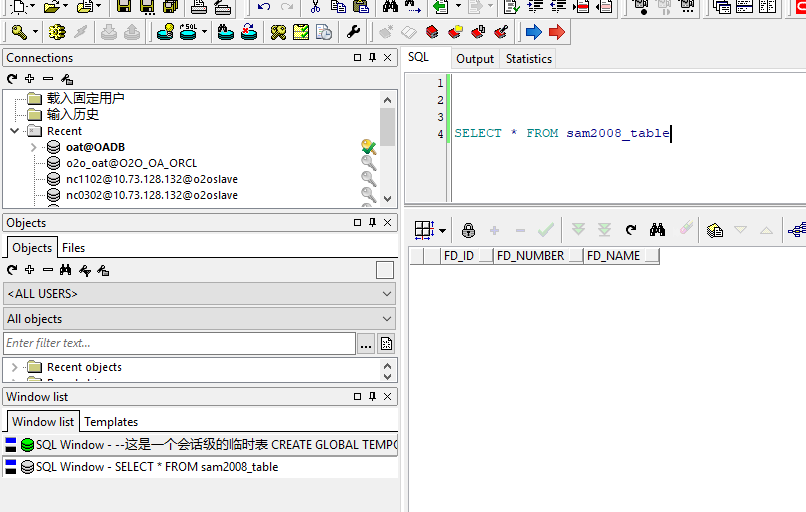Viewport: 806px width, 512px height.
Task: Click the Copy toolbar icon
Action: pos(338,7)
